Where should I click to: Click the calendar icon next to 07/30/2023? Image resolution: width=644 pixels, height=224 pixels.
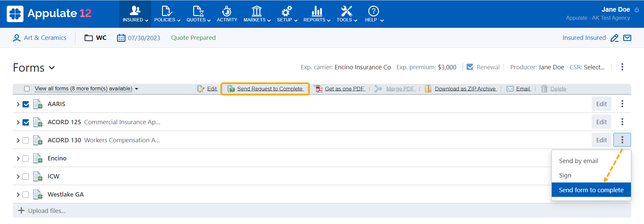[121, 38]
